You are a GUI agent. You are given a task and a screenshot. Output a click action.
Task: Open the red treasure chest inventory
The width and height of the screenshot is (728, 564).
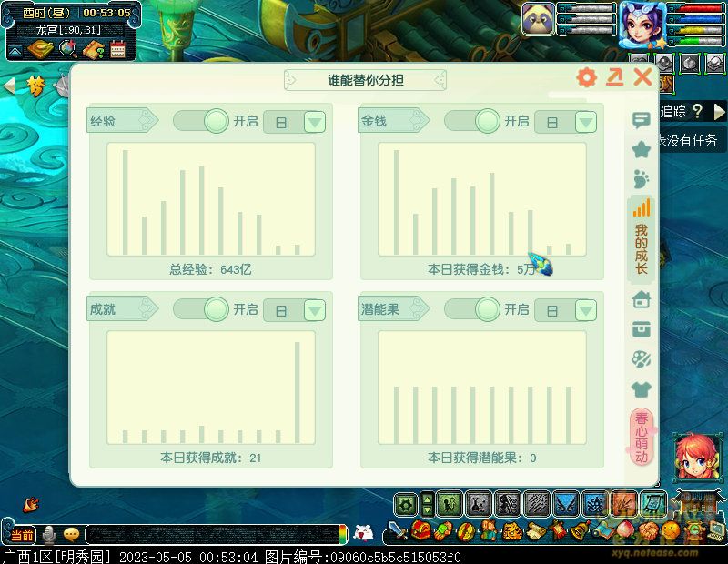(x=420, y=531)
